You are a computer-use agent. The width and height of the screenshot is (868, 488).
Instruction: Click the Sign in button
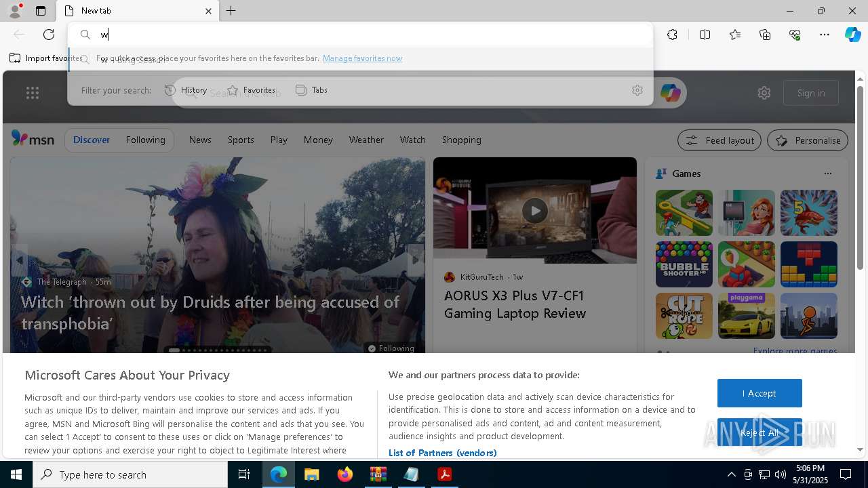pos(811,93)
